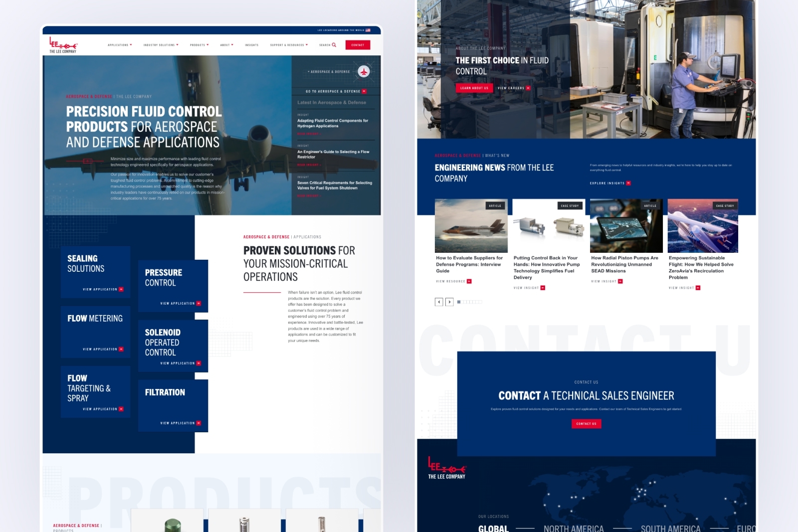Expand the Industry Solutions dropdown
798x532 pixels.
point(161,45)
